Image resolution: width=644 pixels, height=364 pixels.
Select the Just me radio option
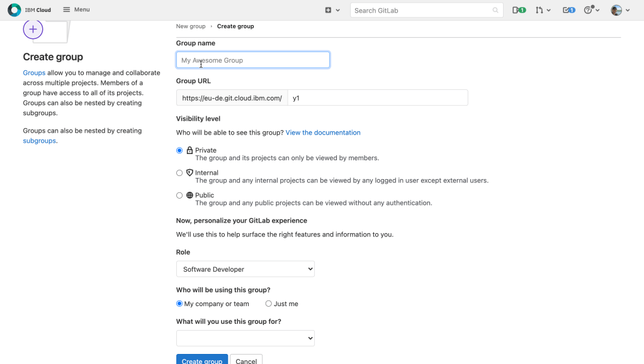pyautogui.click(x=269, y=304)
